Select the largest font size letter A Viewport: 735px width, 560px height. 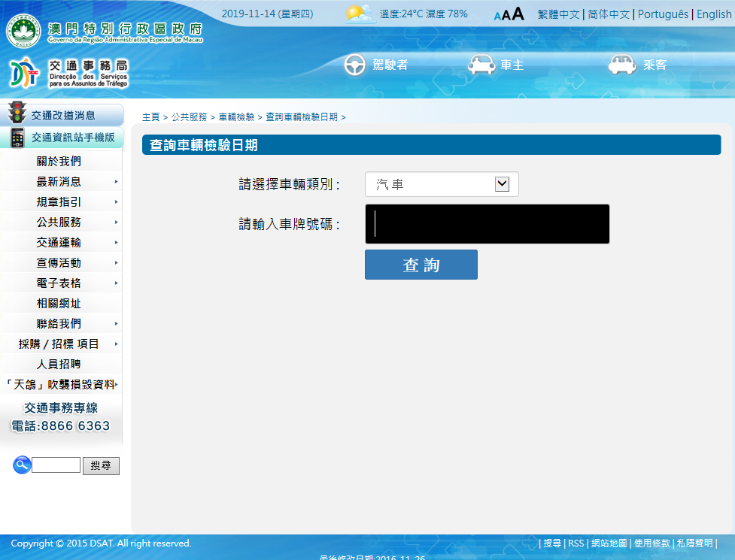(518, 14)
